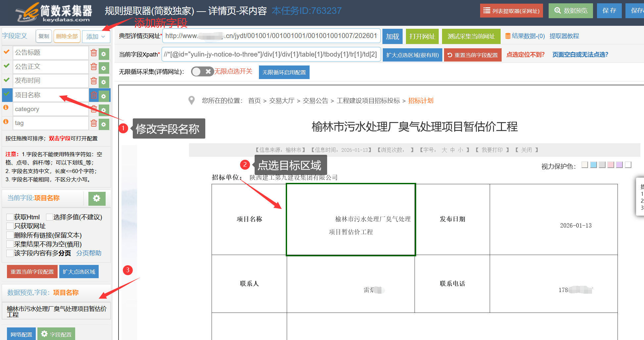Open gear settings for category field
This screenshot has width=644, height=340.
pos(104,110)
